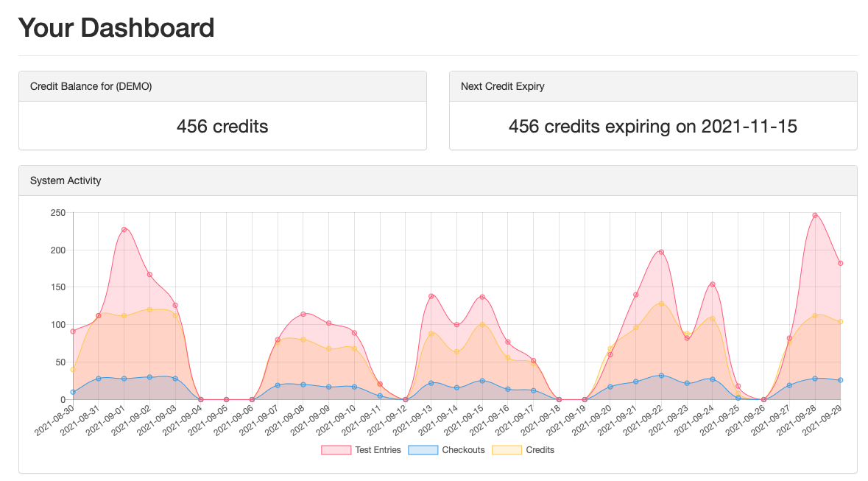Click the yellow Credits legend swatch
This screenshot has height=481, width=868.
(507, 449)
